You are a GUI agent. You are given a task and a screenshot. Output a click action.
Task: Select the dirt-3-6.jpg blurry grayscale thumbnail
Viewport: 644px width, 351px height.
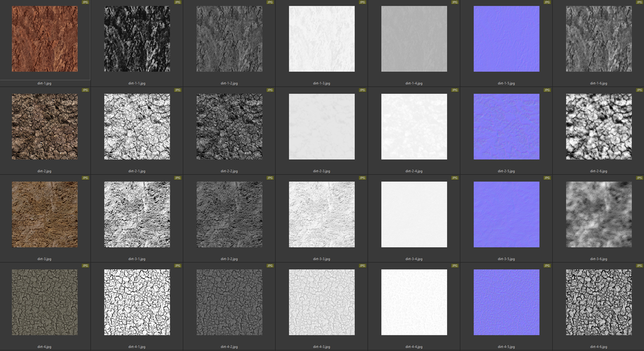tap(598, 214)
